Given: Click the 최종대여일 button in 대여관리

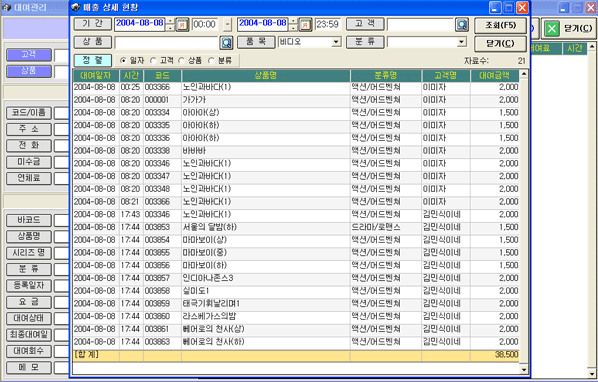Looking at the screenshot, I should click(x=29, y=334).
